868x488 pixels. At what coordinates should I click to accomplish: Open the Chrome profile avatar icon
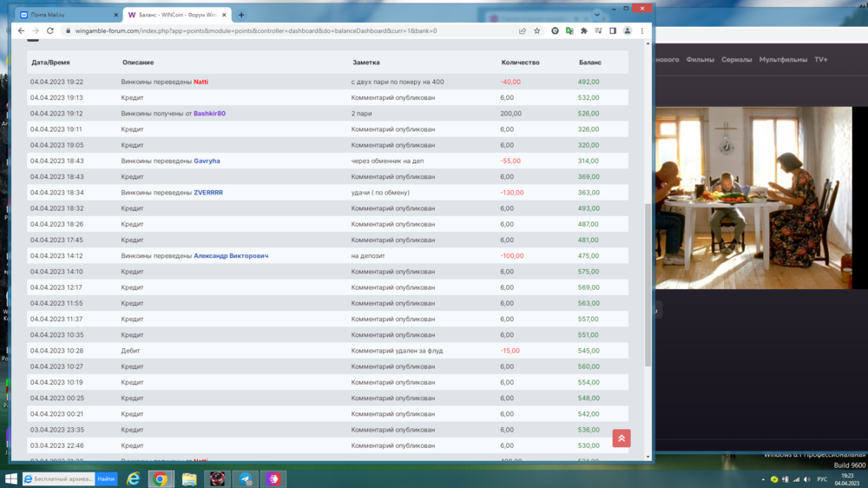click(x=628, y=30)
